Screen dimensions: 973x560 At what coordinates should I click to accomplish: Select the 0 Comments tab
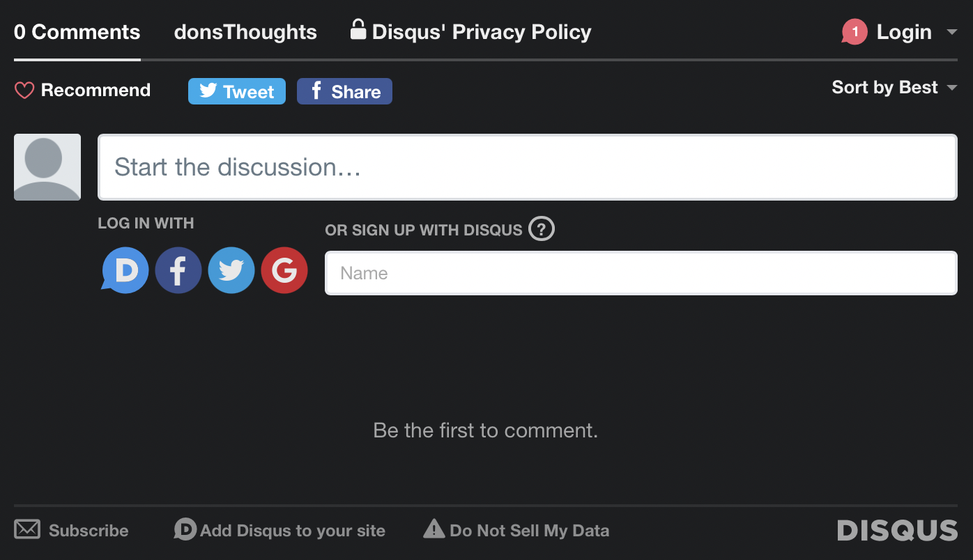pyautogui.click(x=77, y=32)
